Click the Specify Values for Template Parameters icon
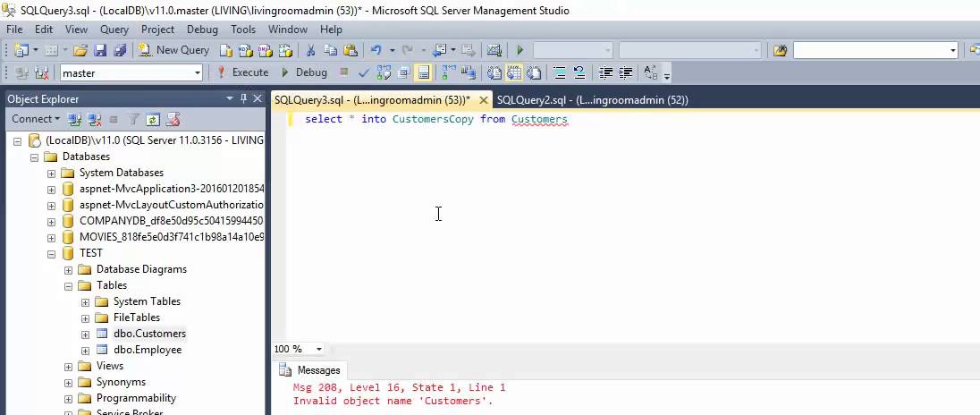The image size is (980, 415). point(650,72)
